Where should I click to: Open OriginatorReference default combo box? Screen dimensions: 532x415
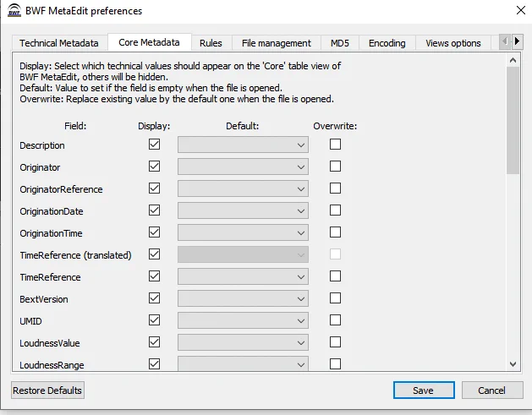click(x=243, y=188)
